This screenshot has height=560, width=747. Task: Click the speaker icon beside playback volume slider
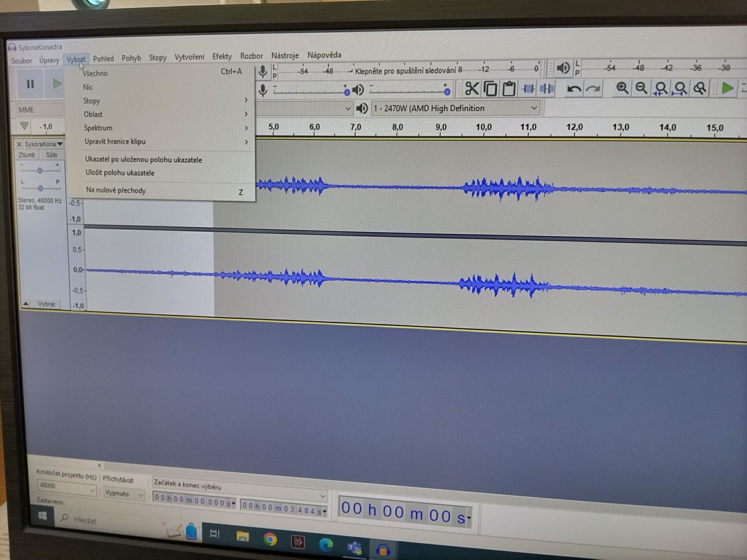[358, 90]
